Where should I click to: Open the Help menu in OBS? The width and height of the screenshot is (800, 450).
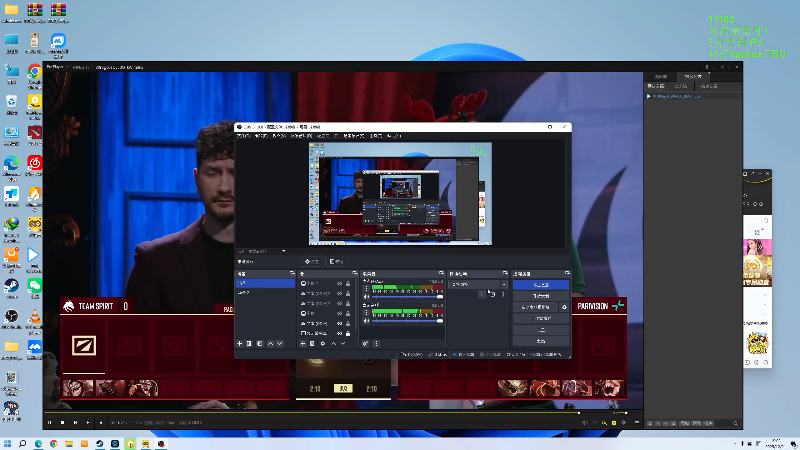395,136
